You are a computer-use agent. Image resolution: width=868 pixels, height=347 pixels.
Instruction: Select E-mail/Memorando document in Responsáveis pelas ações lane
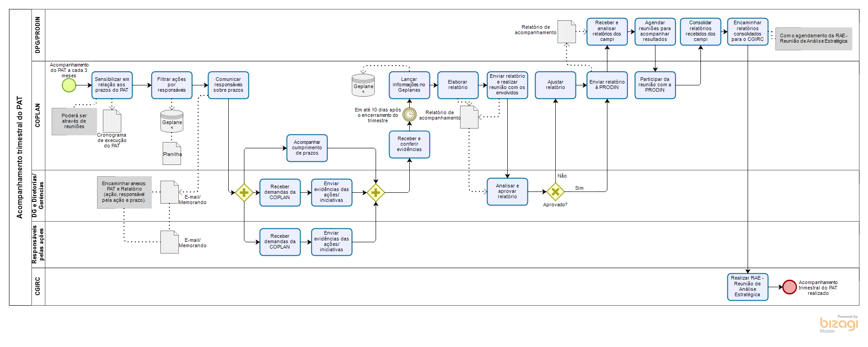[169, 242]
